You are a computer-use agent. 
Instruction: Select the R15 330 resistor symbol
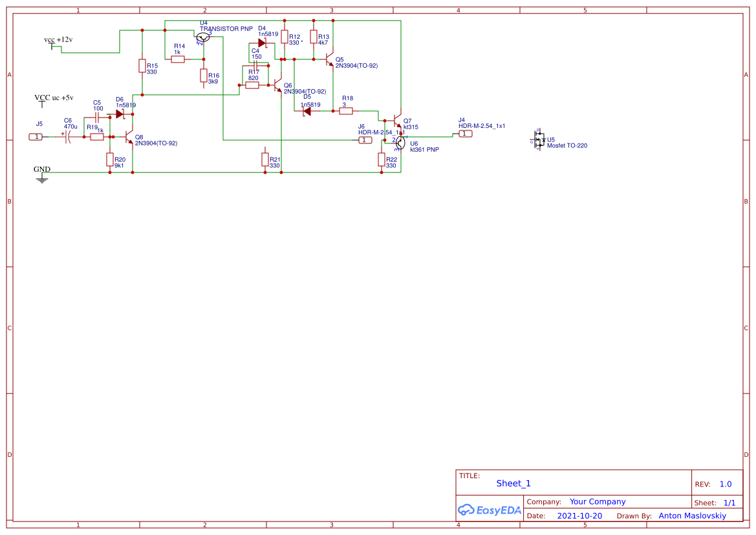(142, 67)
